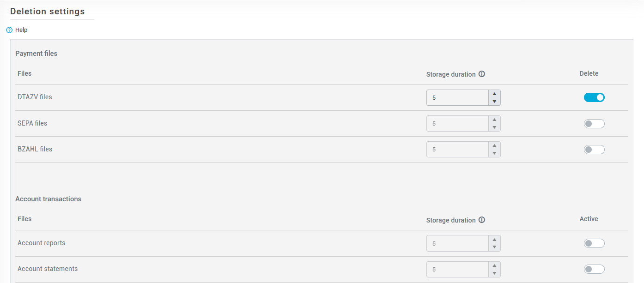The image size is (644, 283).
Task: Click info icon beside Payment files Storage duration
Action: (482, 74)
